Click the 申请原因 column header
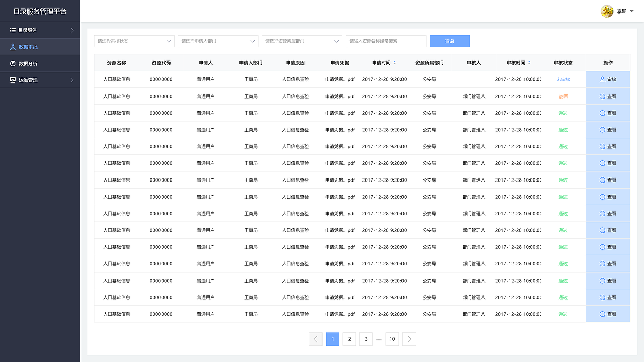This screenshot has height=362, width=644. point(295,63)
